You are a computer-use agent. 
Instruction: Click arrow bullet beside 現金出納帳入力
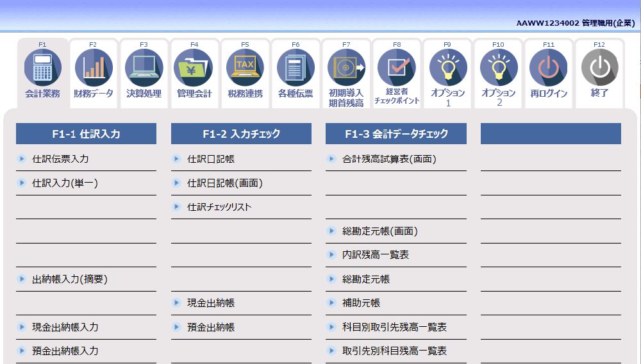[22, 326]
